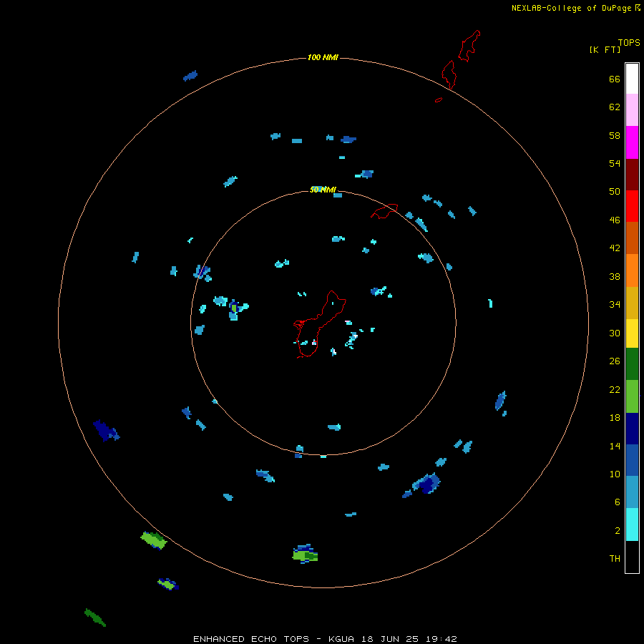Click the legend value 14

point(615,446)
